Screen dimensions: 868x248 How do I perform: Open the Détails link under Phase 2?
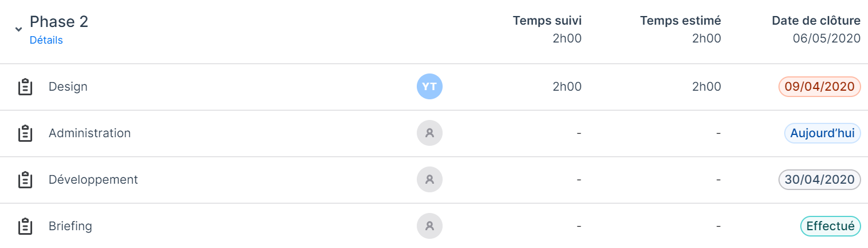(x=46, y=40)
